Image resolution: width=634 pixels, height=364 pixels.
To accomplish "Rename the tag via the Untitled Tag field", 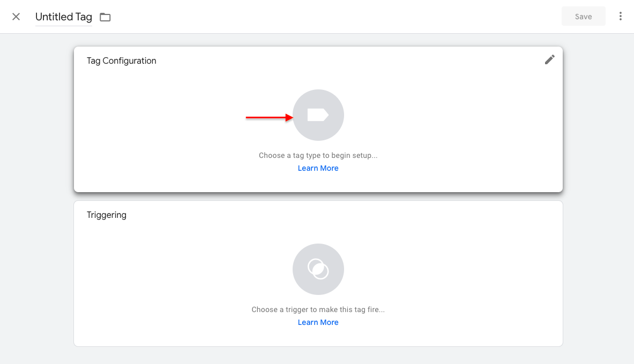I will point(63,17).
